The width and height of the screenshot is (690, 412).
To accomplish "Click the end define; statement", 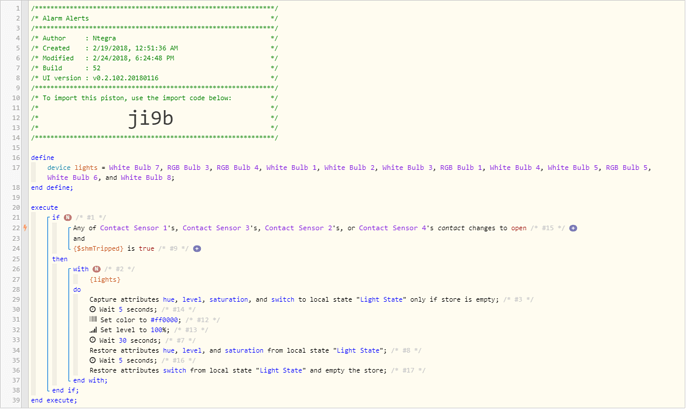I will (x=52, y=188).
